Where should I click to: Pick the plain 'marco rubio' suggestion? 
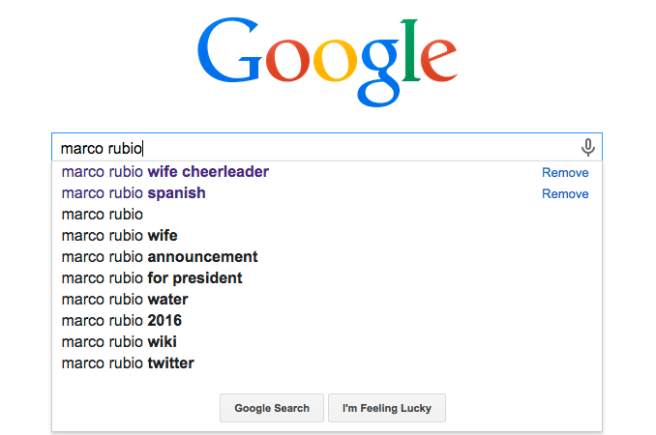[x=102, y=214]
